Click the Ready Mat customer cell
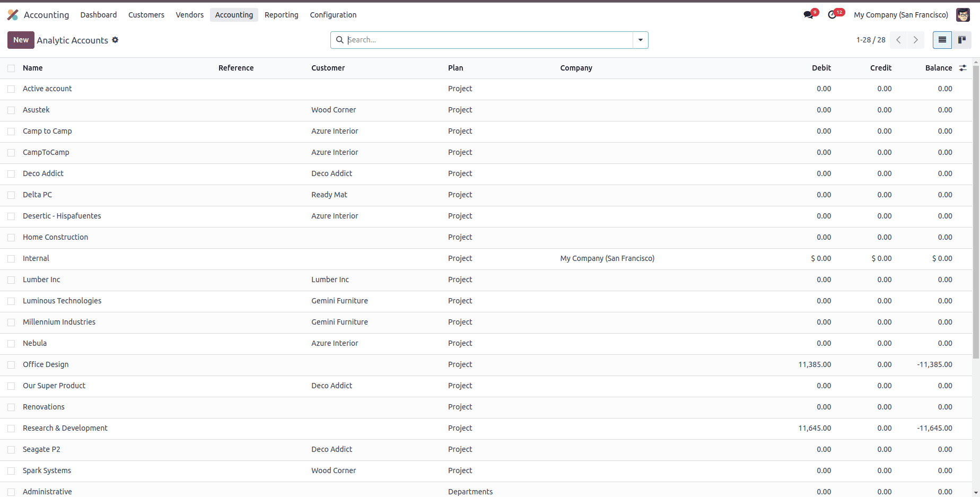This screenshot has width=980, height=497. click(329, 195)
